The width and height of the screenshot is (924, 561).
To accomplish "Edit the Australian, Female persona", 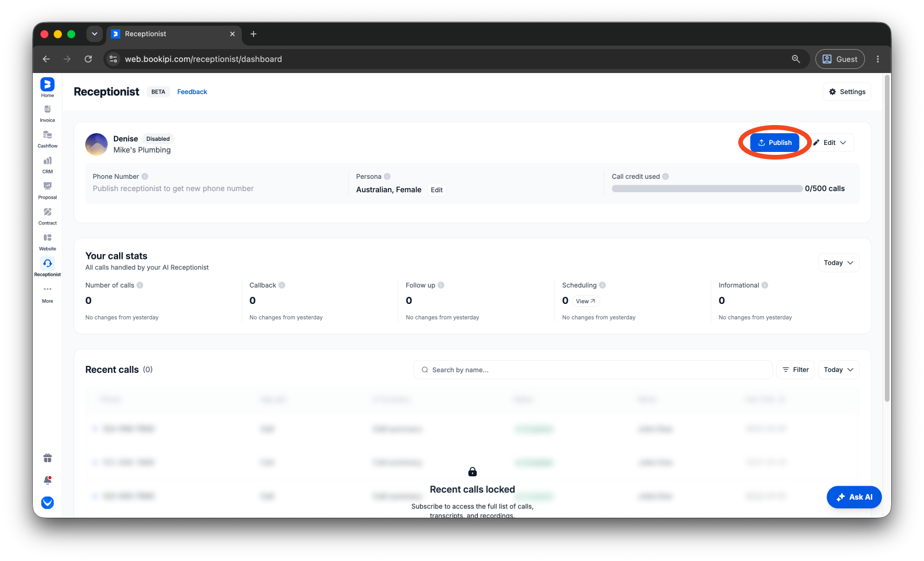I will tap(437, 190).
